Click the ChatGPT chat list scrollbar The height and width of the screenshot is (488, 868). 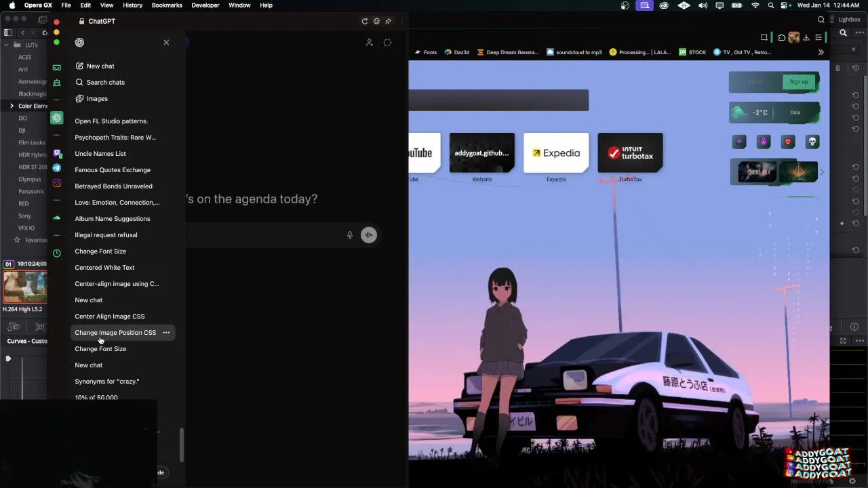(181, 444)
